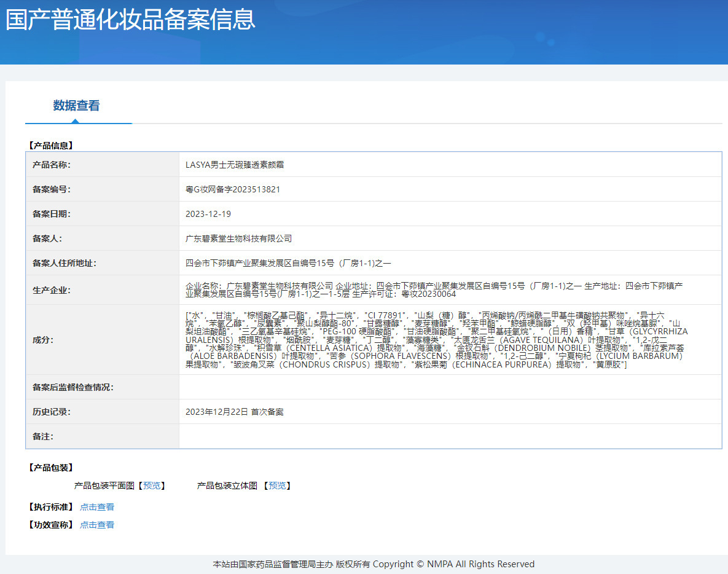Click company name in the 备案人 row
728x574 pixels.
239,238
